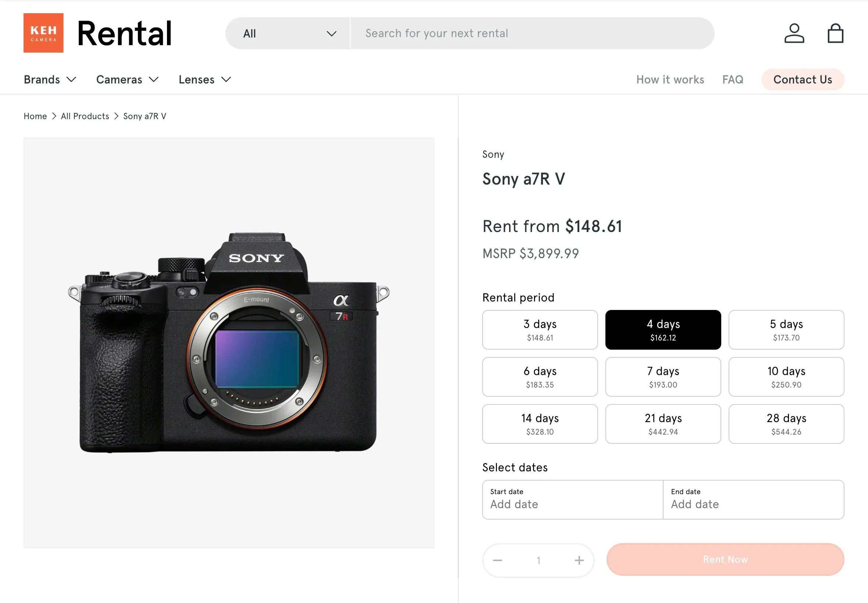The height and width of the screenshot is (603, 868).
Task: Open the shopping bag cart
Action: (x=836, y=33)
